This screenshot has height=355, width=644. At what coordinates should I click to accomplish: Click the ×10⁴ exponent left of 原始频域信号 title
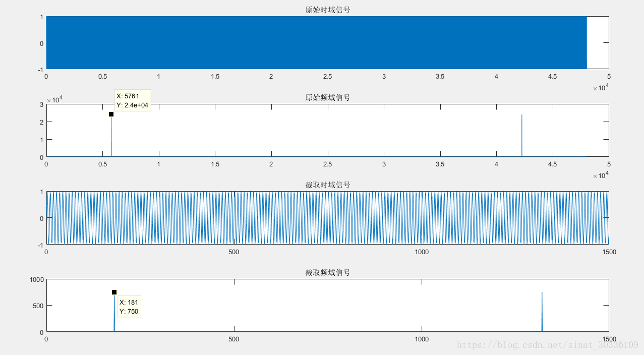pyautogui.click(x=54, y=99)
